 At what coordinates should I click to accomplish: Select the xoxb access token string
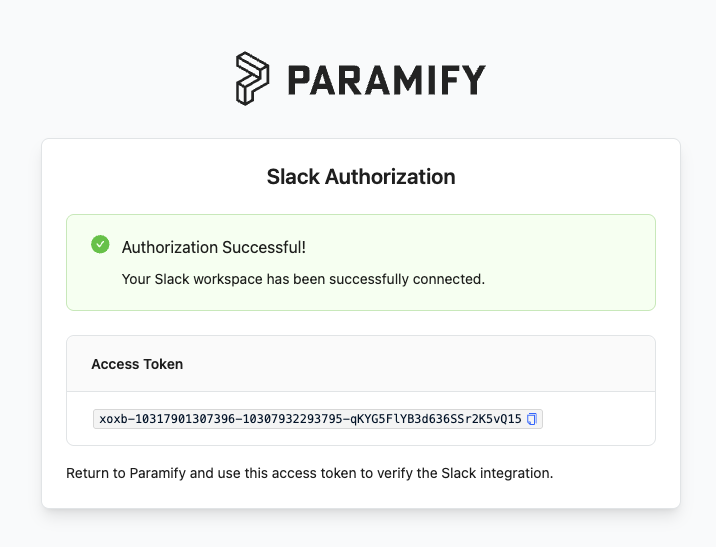[310, 419]
